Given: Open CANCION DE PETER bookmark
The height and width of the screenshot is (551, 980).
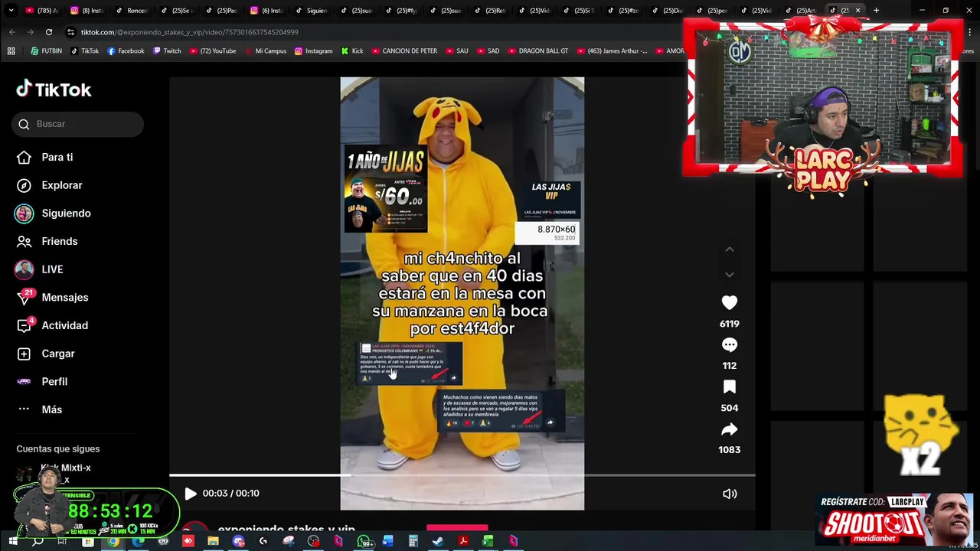Looking at the screenshot, I should pos(404,51).
